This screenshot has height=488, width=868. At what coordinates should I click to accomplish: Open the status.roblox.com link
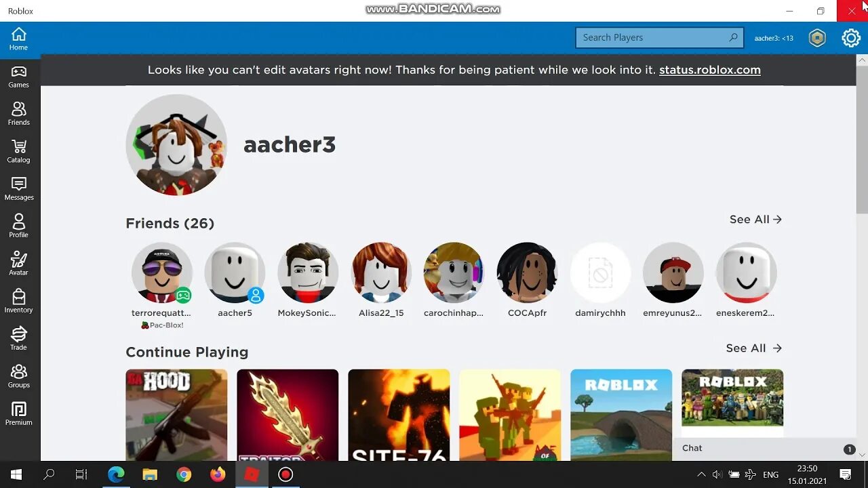709,70
